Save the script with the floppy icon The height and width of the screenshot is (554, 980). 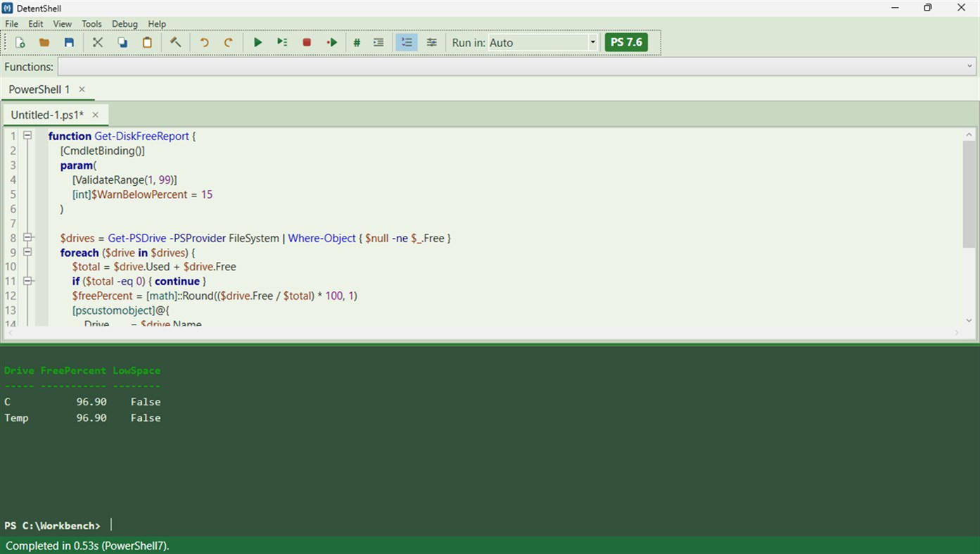(x=69, y=42)
